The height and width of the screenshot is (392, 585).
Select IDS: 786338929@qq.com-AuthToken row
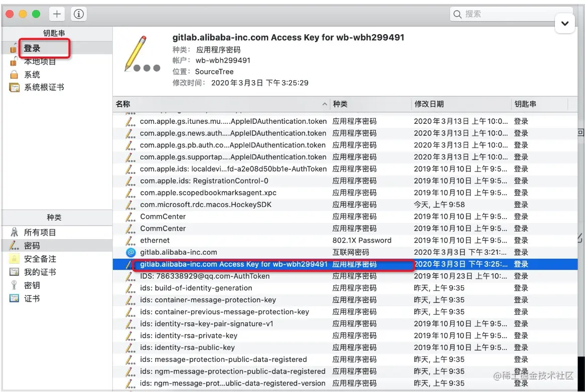click(x=345, y=276)
